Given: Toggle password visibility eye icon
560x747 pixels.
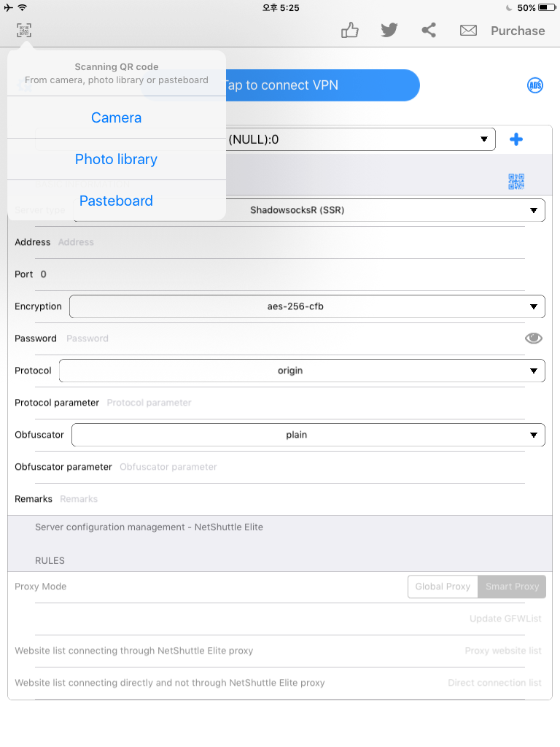Looking at the screenshot, I should (x=533, y=338).
